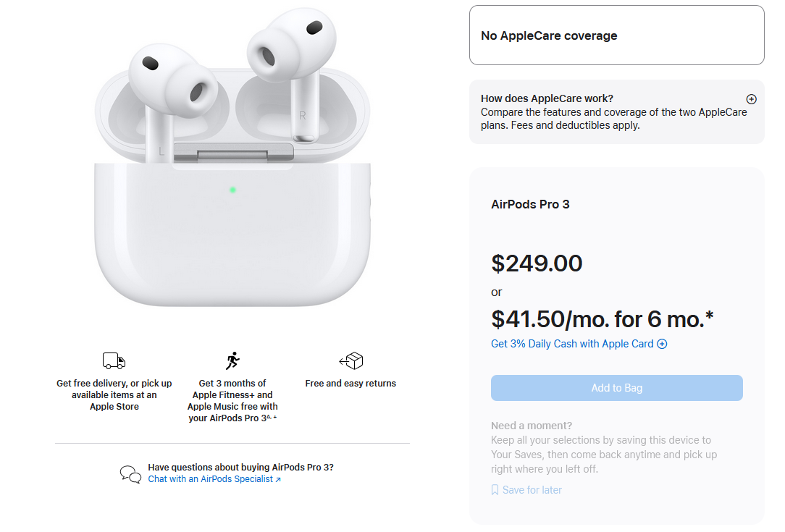This screenshot has height=532, width=785.
Task: Click the delivery truck icon
Action: tap(114, 360)
